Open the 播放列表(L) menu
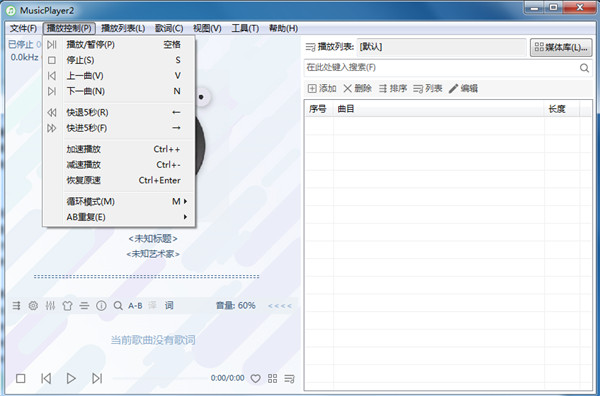Image resolution: width=600 pixels, height=396 pixels. pos(123,29)
